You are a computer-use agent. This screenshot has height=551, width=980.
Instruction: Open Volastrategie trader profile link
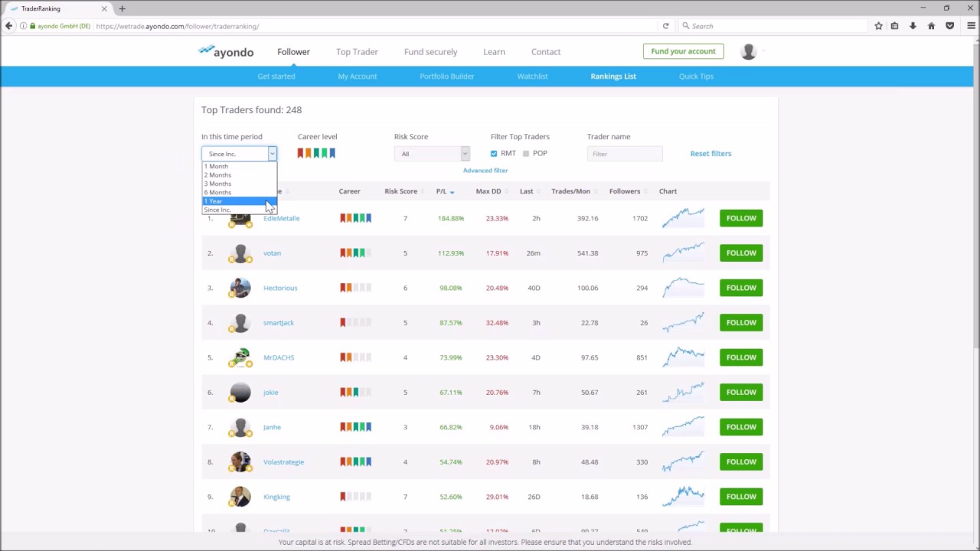click(x=283, y=462)
